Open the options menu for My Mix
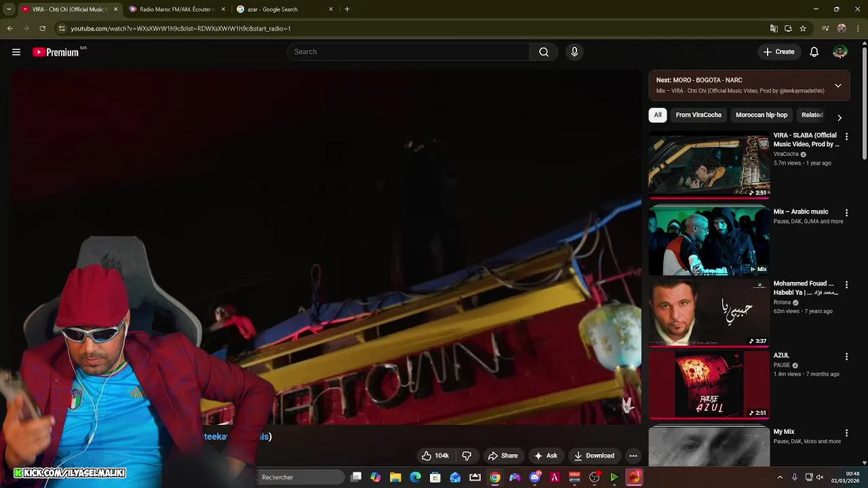Image resolution: width=868 pixels, height=488 pixels. pyautogui.click(x=846, y=432)
